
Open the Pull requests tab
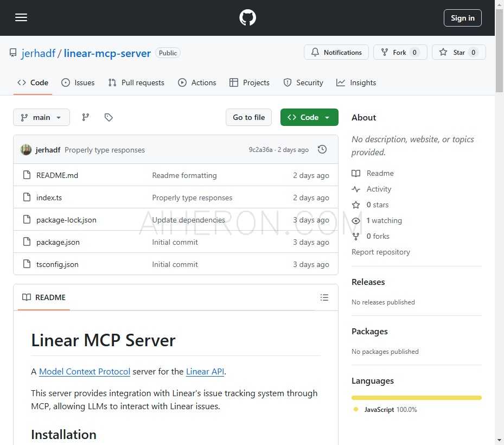136,82
